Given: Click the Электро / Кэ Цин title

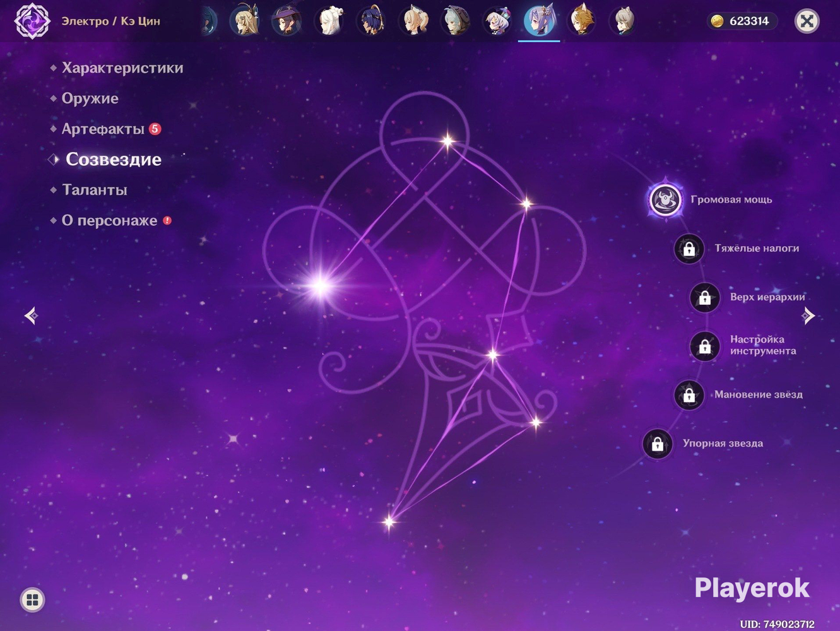Looking at the screenshot, I should (x=111, y=21).
